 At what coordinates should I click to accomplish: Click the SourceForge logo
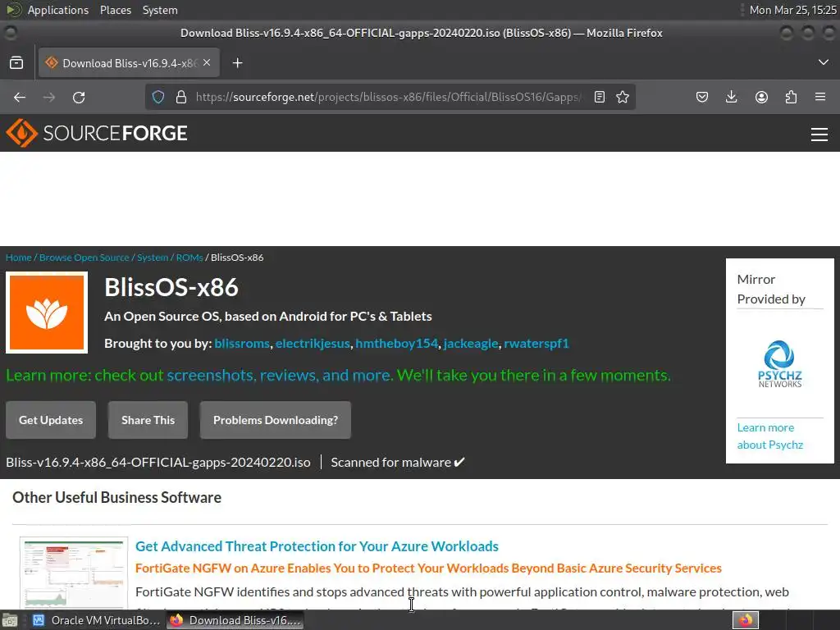tap(97, 133)
